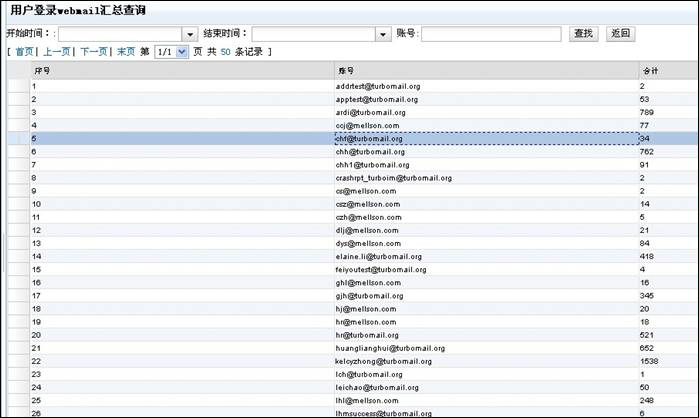Click the 查找 search button
The image size is (699, 418).
point(584,34)
